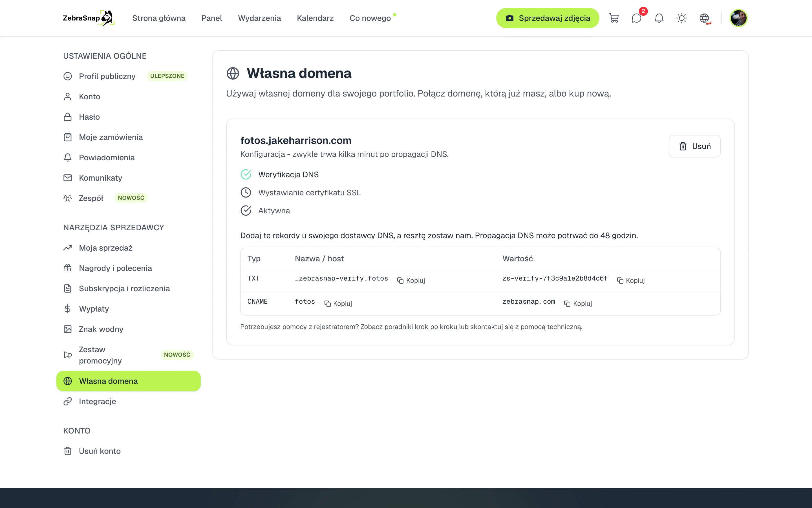The width and height of the screenshot is (812, 508).
Task: Open Profil publiczny settings
Action: tap(129, 76)
